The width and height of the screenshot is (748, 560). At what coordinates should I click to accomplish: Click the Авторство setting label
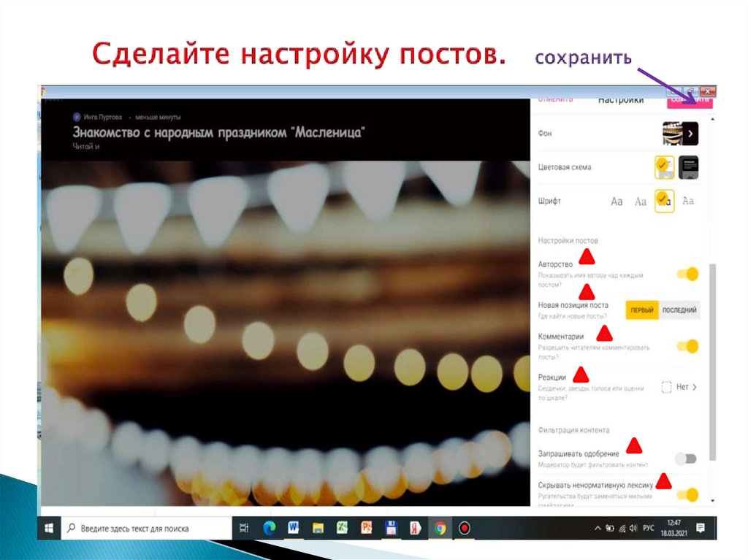(x=555, y=264)
